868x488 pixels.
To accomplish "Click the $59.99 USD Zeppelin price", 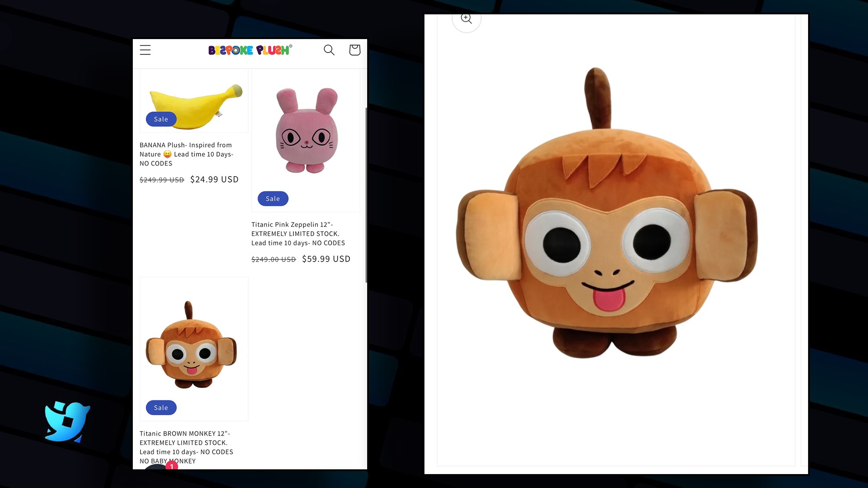I will 326,259.
